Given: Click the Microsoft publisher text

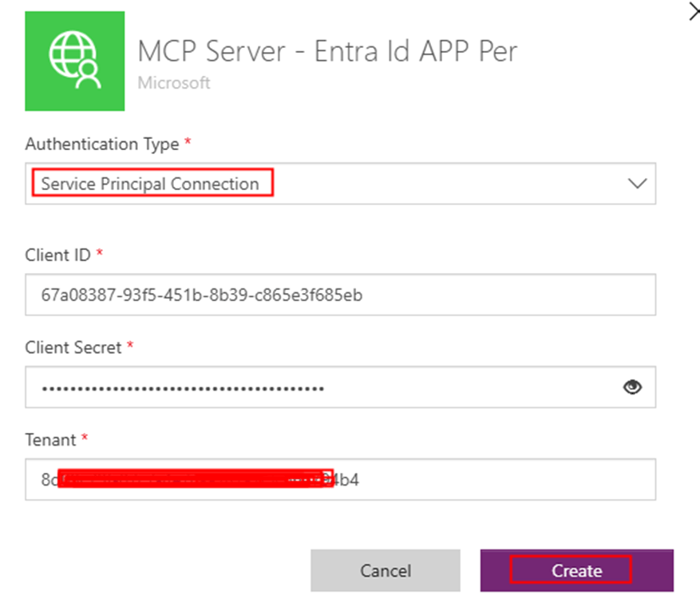Looking at the screenshot, I should click(174, 83).
